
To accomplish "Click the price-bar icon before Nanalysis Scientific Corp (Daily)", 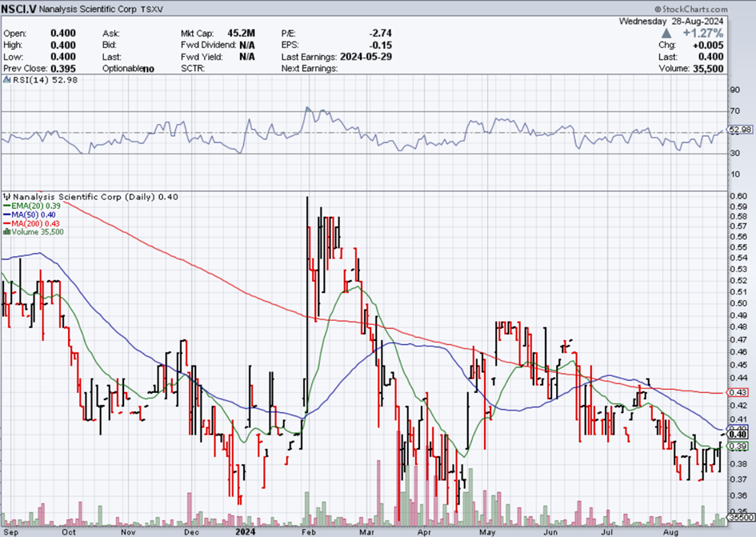I will click(x=6, y=197).
